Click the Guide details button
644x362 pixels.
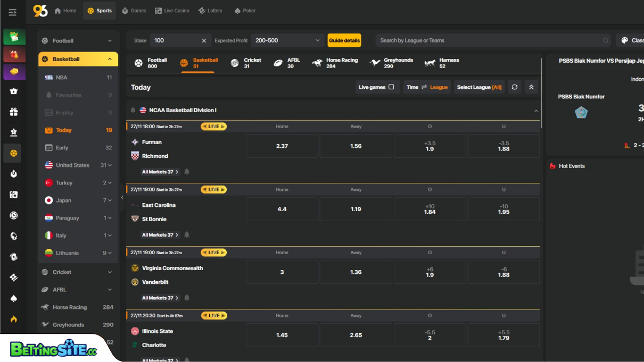pos(343,40)
